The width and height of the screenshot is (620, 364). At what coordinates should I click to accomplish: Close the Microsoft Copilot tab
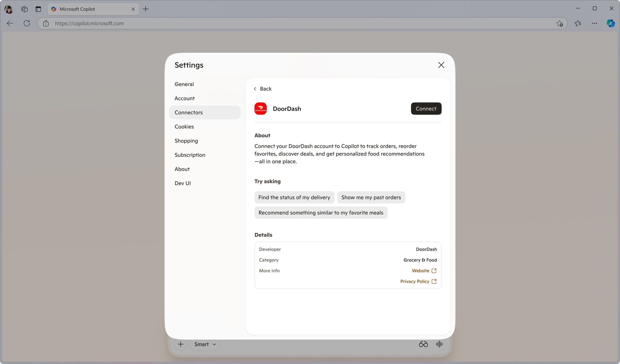[133, 9]
